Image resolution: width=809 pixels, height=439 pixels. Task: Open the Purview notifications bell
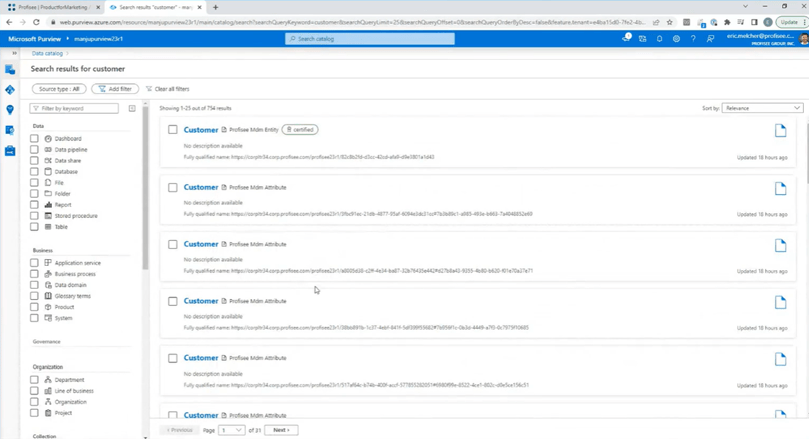659,39
